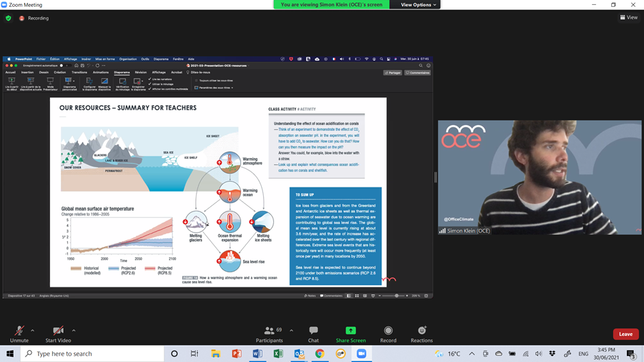Image resolution: width=644 pixels, height=362 pixels.
Task: Click the Unmute microphone icon
Action: pyautogui.click(x=19, y=331)
